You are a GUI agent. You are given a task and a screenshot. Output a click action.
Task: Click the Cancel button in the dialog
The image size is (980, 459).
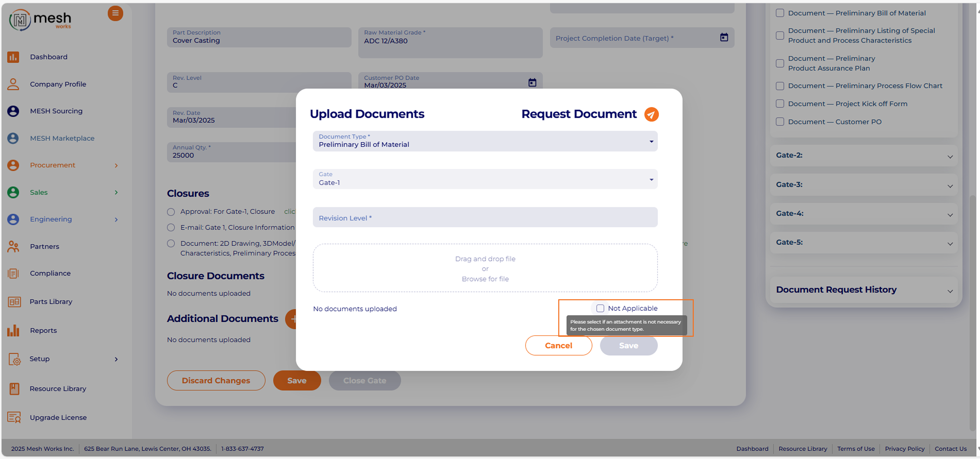coord(558,345)
